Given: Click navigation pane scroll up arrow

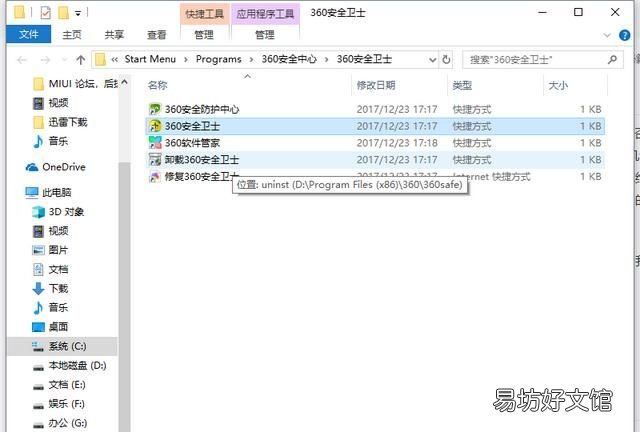Looking at the screenshot, I should (124, 83).
